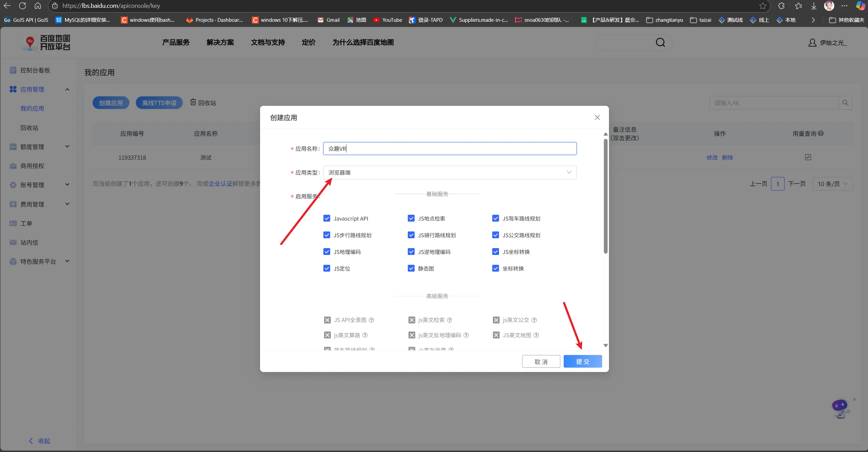Uncheck the JS逆地理编码 checkbox

click(411, 252)
